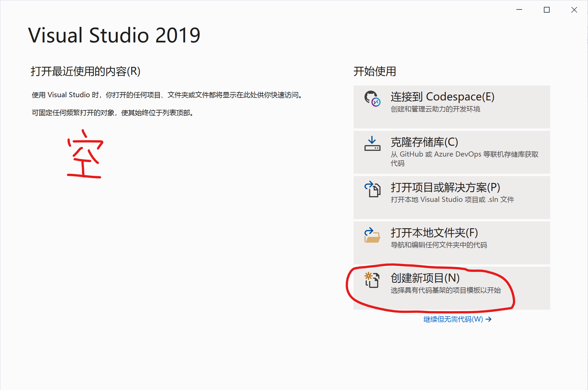
Task: Click the open project or solution icon
Action: 372,189
